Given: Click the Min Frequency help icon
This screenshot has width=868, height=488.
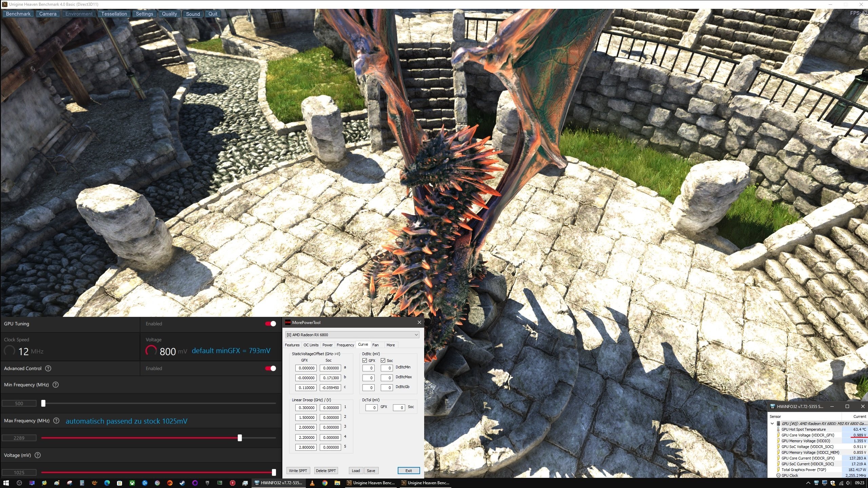Looking at the screenshot, I should (56, 385).
